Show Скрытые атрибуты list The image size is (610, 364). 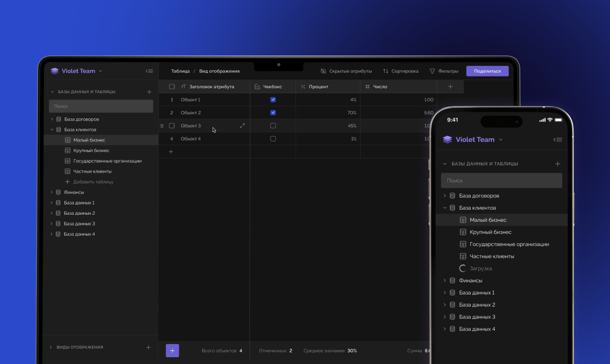346,71
